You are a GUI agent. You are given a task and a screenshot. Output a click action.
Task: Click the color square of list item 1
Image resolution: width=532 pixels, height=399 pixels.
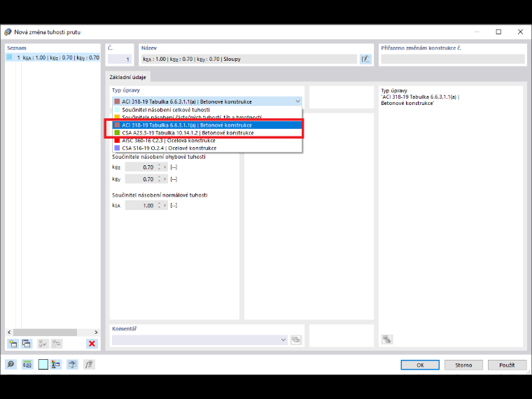click(x=10, y=57)
